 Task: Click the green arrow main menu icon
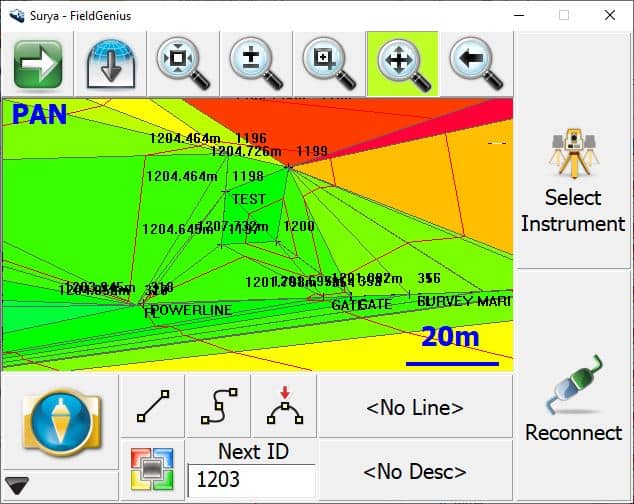[38, 63]
